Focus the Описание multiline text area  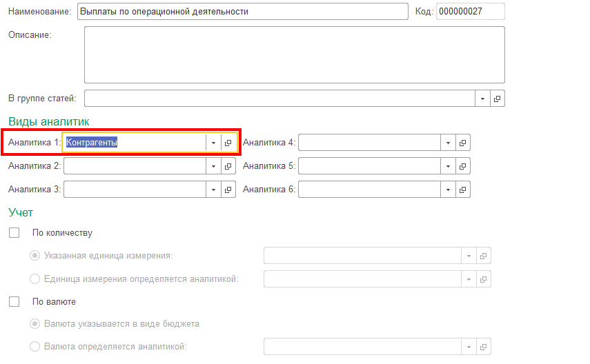click(294, 54)
